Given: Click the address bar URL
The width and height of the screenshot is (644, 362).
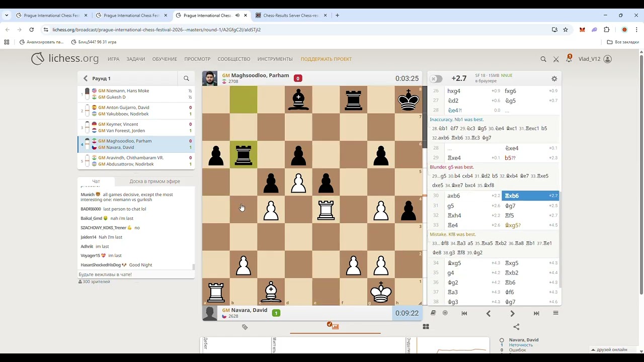Looking at the screenshot, I should pyautogui.click(x=156, y=30).
